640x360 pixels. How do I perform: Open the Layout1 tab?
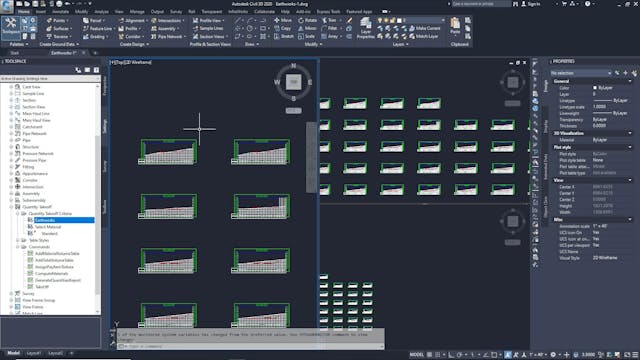click(34, 353)
